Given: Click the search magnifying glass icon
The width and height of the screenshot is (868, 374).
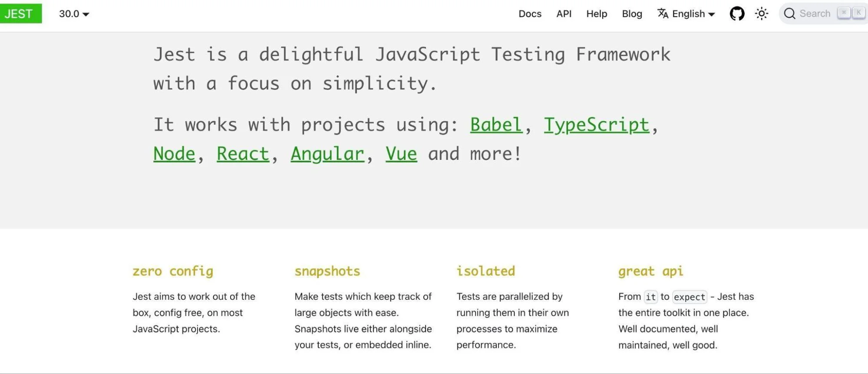Looking at the screenshot, I should (789, 14).
